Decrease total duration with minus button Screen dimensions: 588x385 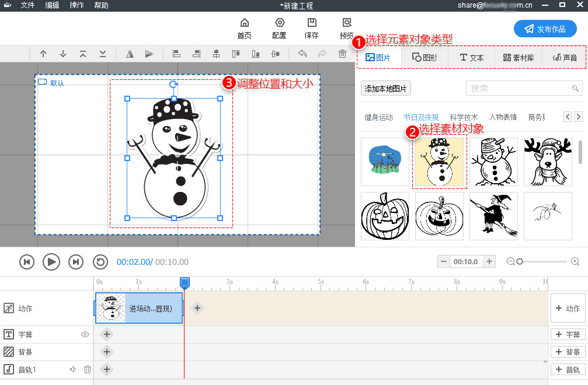(444, 261)
